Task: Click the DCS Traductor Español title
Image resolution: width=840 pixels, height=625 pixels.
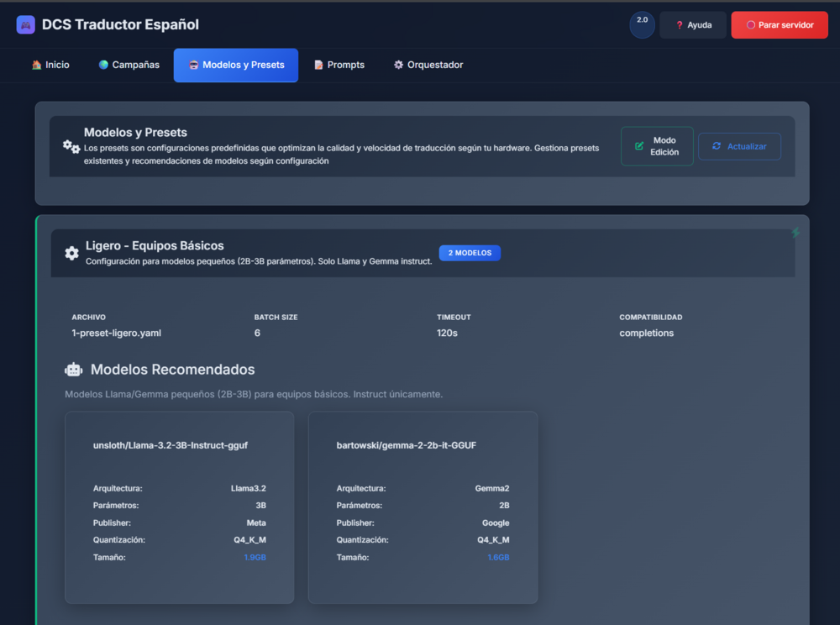Action: 120,24
